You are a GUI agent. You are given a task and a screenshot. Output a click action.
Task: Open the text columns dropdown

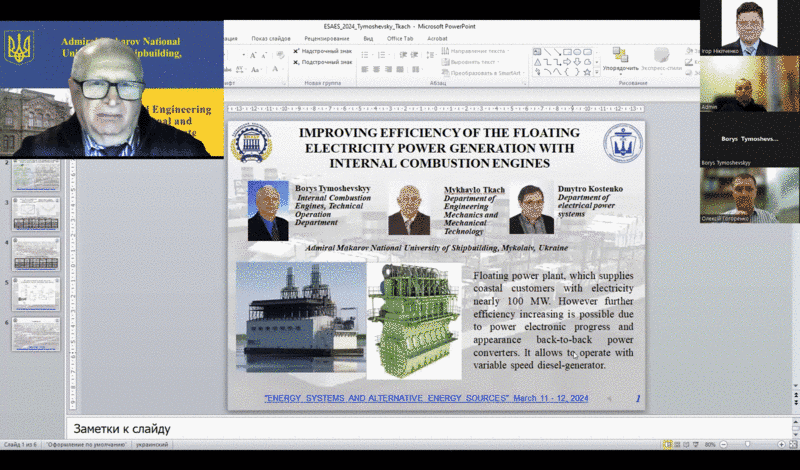(416, 69)
